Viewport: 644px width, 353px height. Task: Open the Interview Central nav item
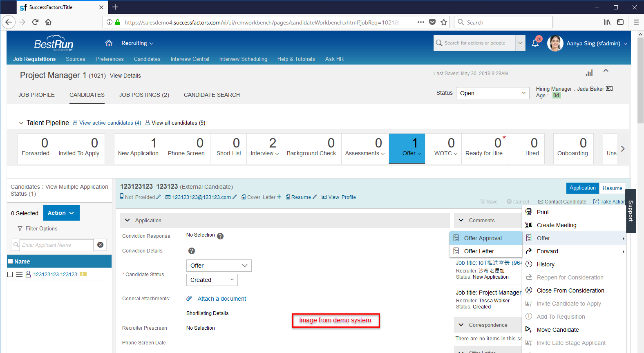(x=190, y=59)
